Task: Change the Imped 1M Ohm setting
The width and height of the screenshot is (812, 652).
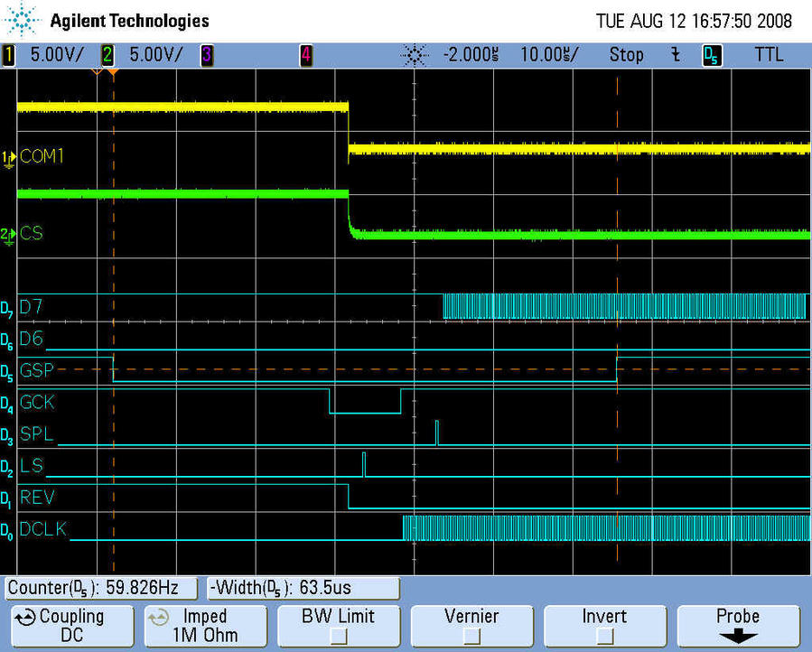Action: coord(205,626)
